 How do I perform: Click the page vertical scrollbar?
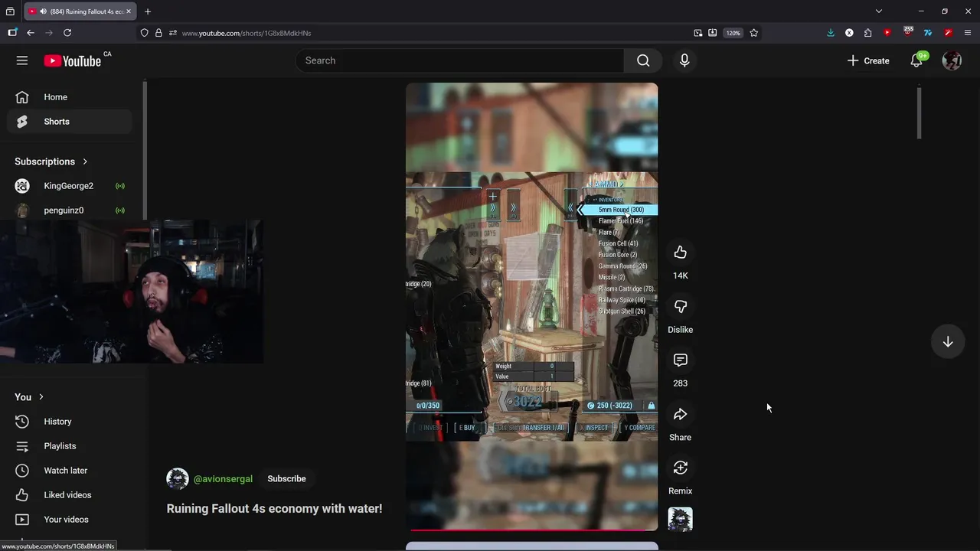tap(920, 113)
